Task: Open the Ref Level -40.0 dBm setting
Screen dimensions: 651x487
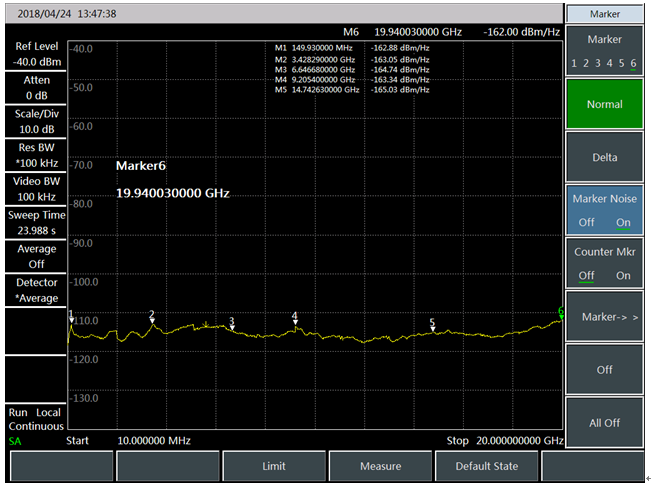Action: [36, 54]
